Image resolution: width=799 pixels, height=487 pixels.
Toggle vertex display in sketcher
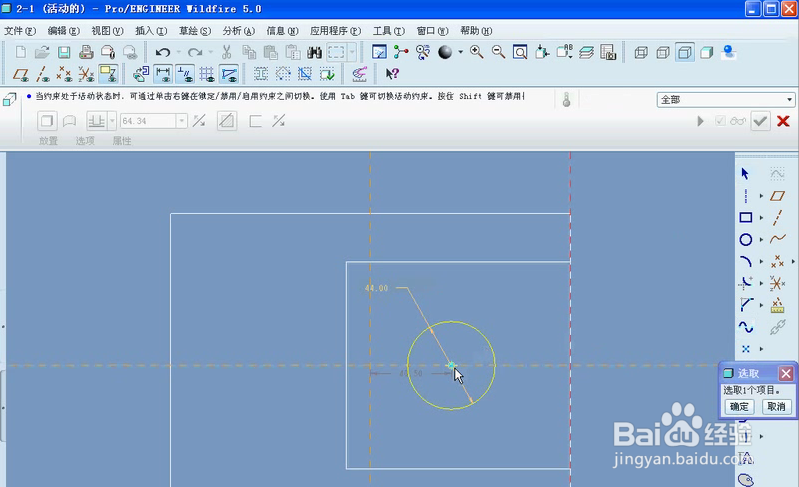(x=229, y=74)
